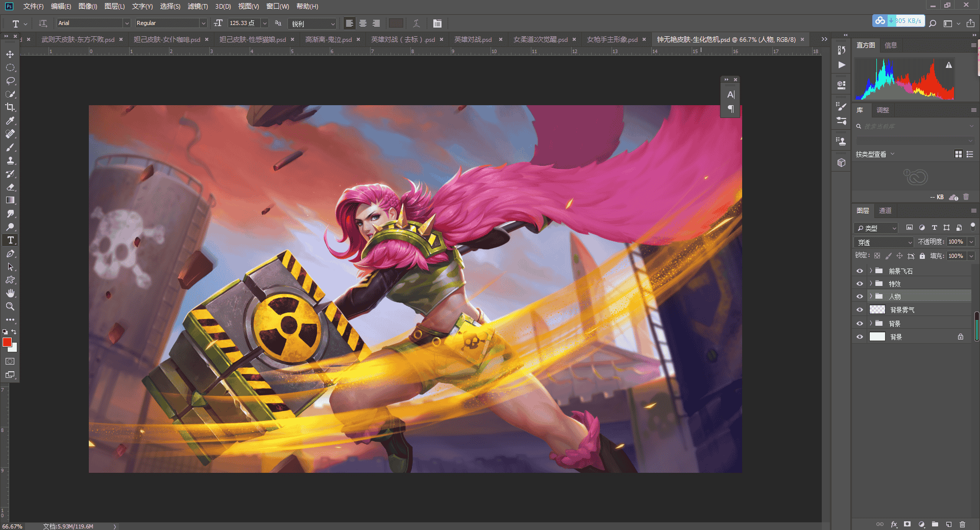Viewport: 980px width, 530px height.
Task: Open the 图层(L) menu
Action: 114,7
